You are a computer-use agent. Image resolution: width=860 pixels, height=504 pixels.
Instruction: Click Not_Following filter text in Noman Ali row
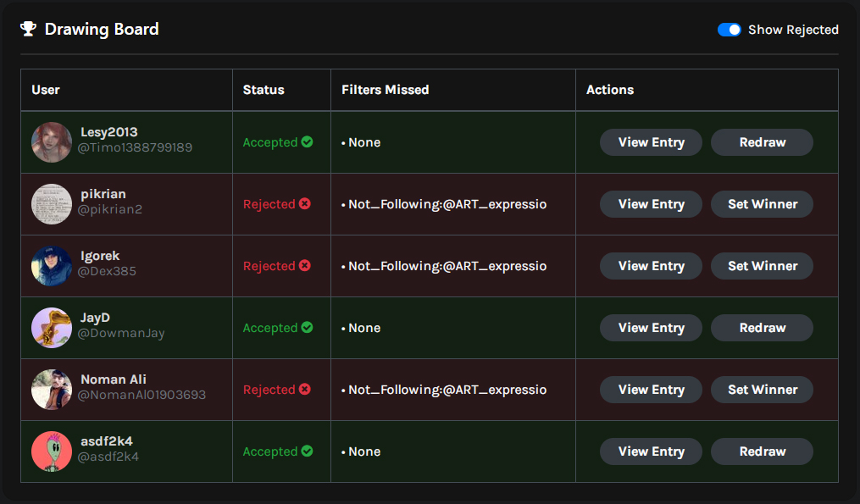tap(447, 390)
